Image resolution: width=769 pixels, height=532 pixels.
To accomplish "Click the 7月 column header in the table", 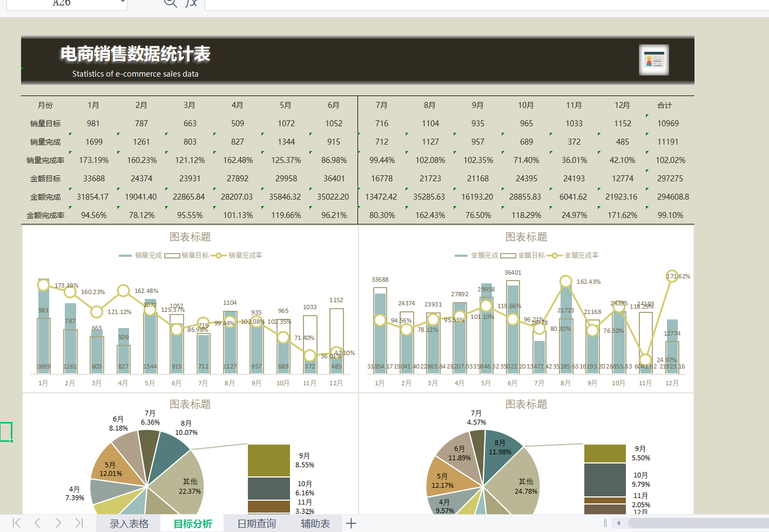I will click(382, 105).
